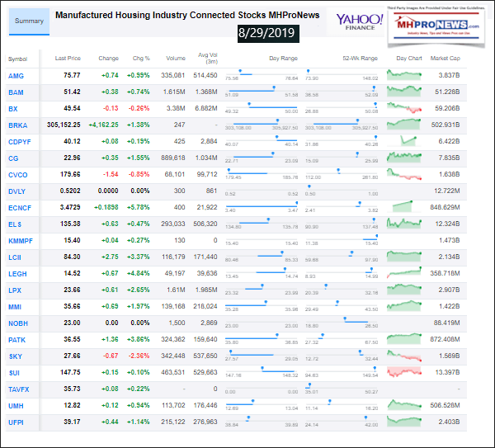Screen dimensions: 495x448
Task: Open the SKY day chart thumbnail
Action: point(404,356)
